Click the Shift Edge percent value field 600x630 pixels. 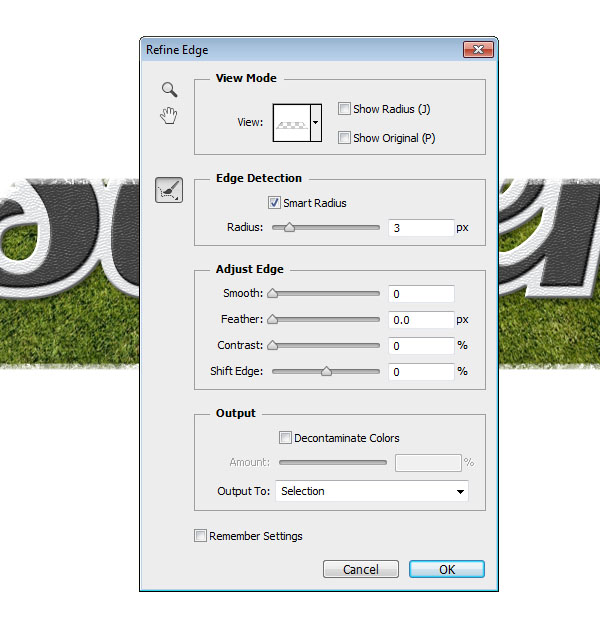[421, 372]
